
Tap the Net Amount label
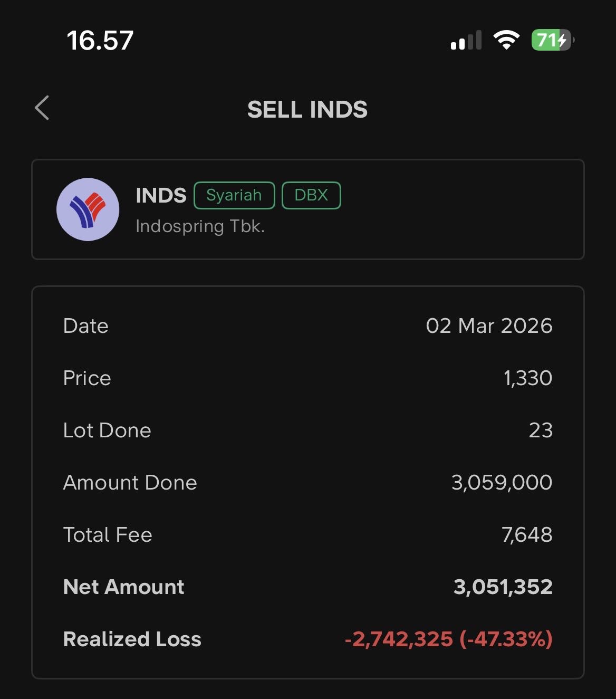tap(124, 587)
